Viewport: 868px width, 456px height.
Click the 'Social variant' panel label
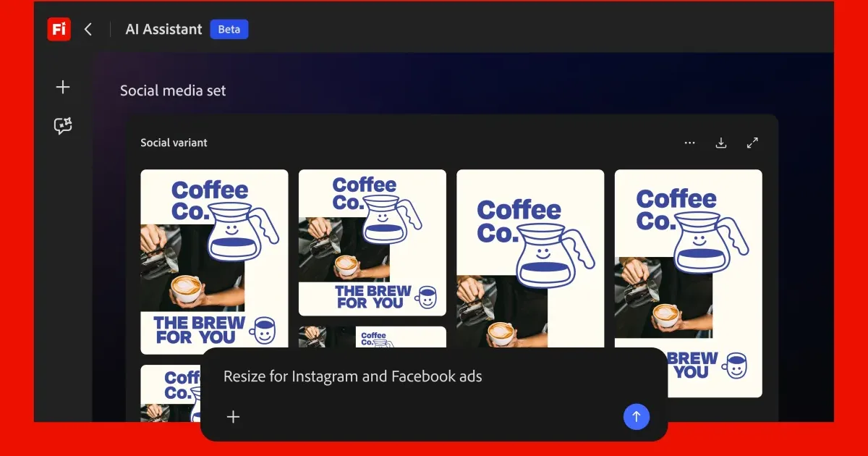(x=174, y=143)
